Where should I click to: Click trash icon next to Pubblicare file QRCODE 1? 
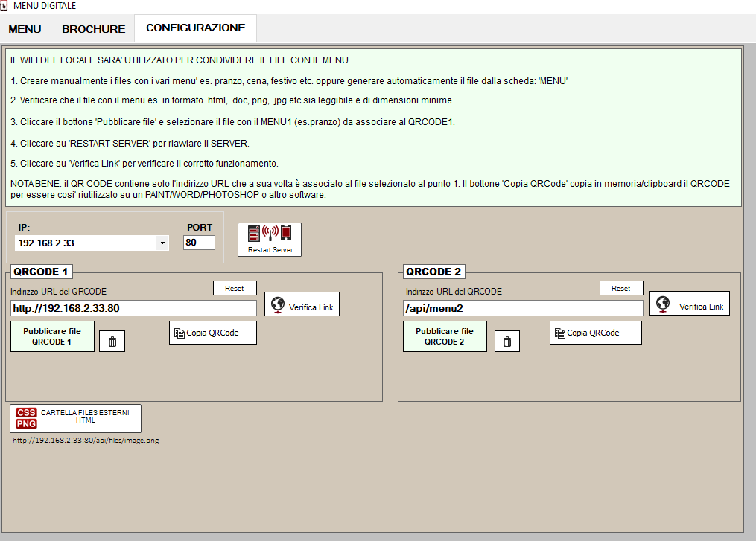[x=112, y=342]
